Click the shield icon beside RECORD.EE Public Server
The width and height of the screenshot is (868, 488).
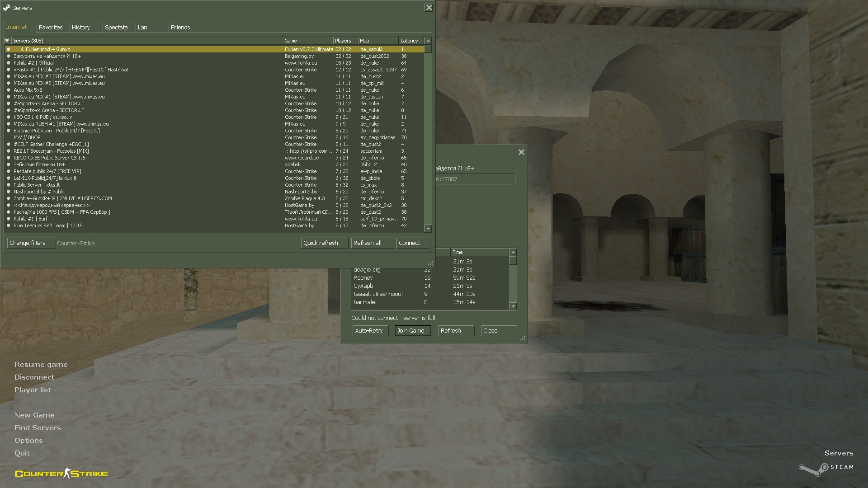point(8,158)
